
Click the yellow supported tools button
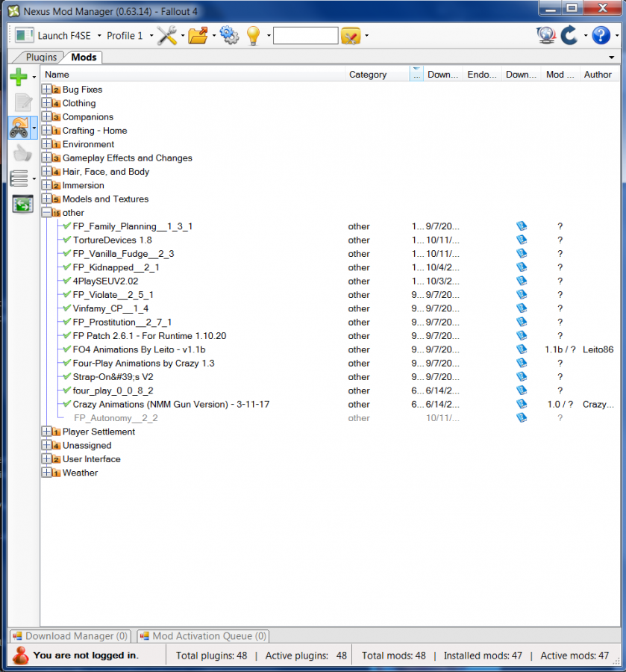point(351,36)
